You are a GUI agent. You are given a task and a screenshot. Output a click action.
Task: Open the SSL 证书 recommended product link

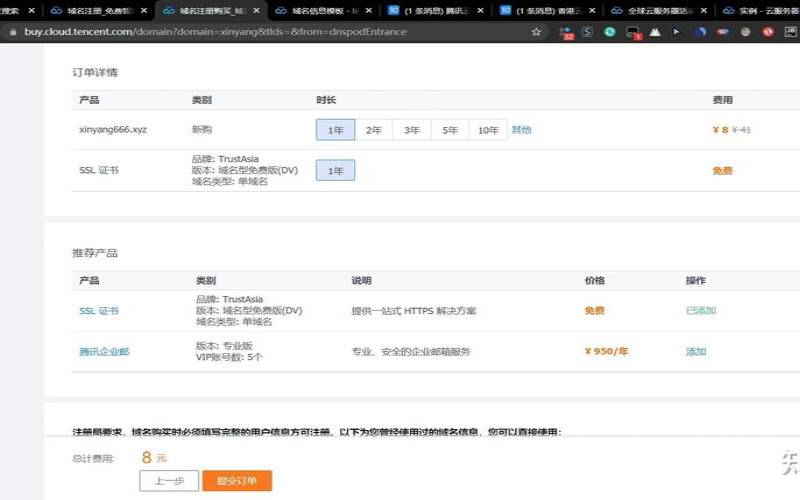pyautogui.click(x=99, y=311)
